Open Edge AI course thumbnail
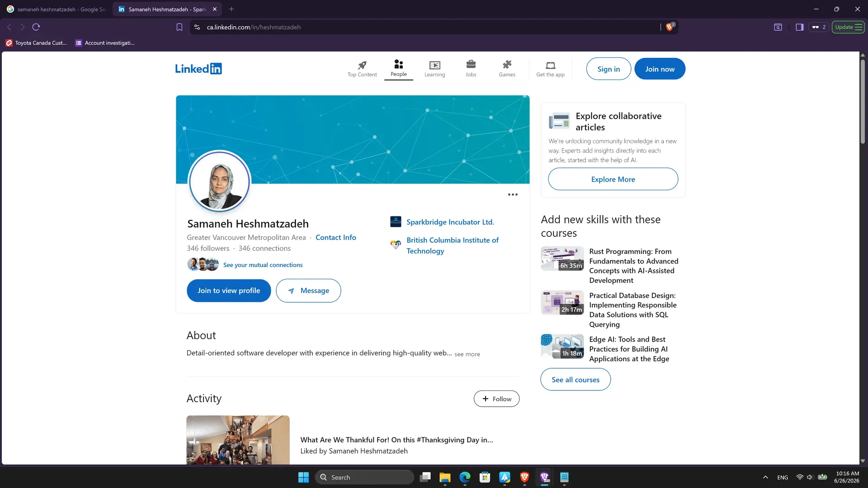 click(562, 346)
